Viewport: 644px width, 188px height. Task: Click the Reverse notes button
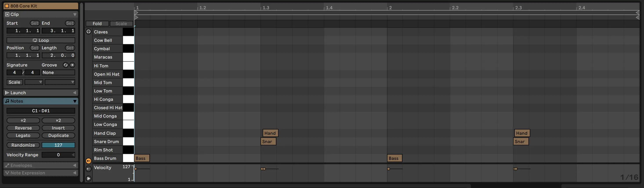coord(23,128)
